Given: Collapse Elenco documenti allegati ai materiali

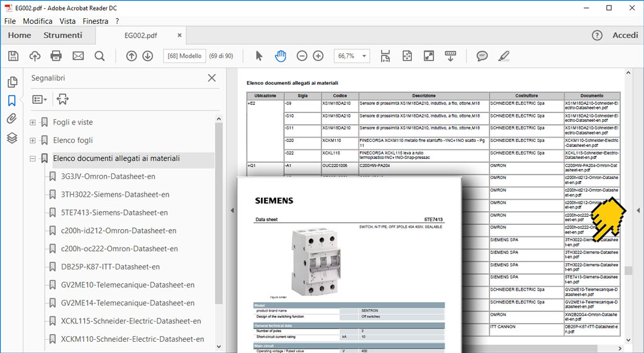Looking at the screenshot, I should (33, 158).
